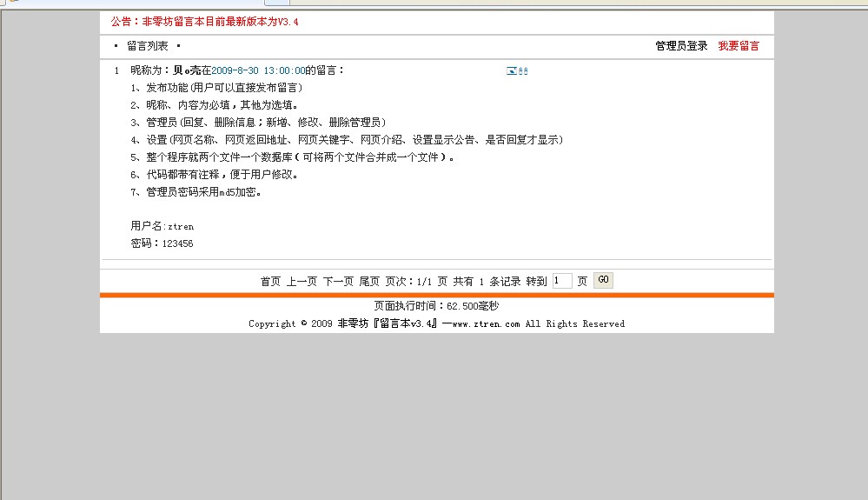The height and width of the screenshot is (500, 868).
Task: Go to 首页 first page
Action: pos(271,281)
